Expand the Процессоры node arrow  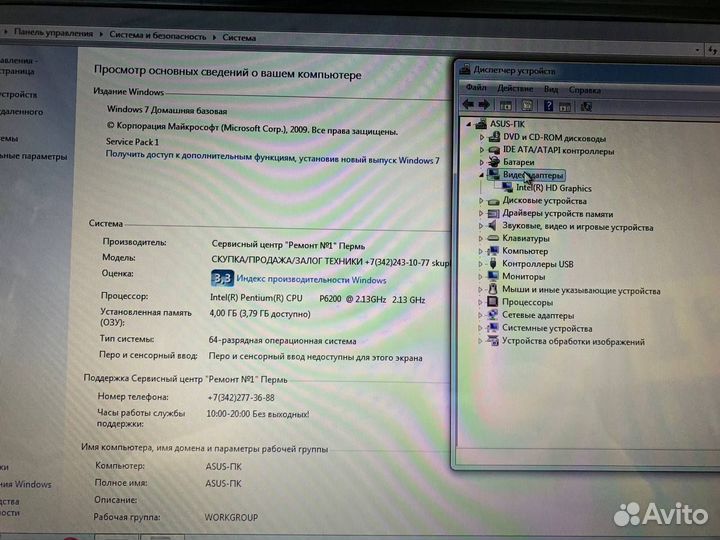click(480, 303)
